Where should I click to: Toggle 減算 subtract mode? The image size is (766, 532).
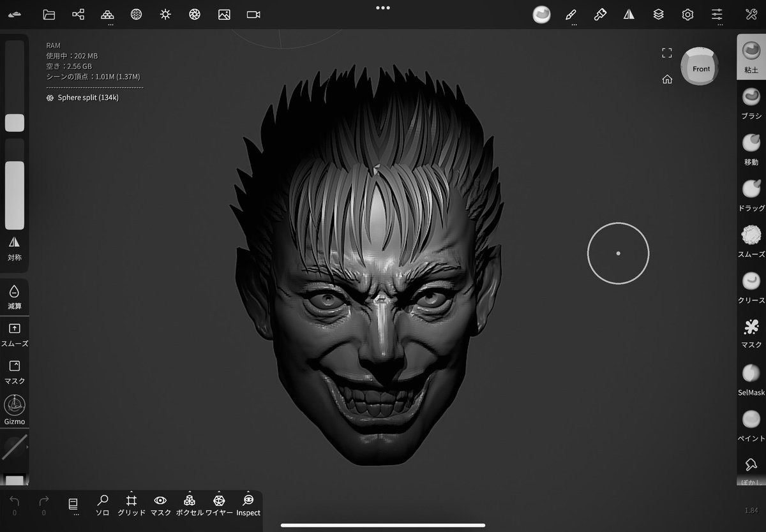(14, 297)
